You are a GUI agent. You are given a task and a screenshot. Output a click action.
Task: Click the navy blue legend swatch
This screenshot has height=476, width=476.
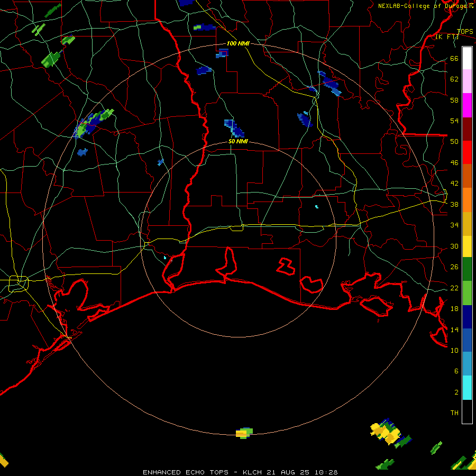[x=467, y=317]
